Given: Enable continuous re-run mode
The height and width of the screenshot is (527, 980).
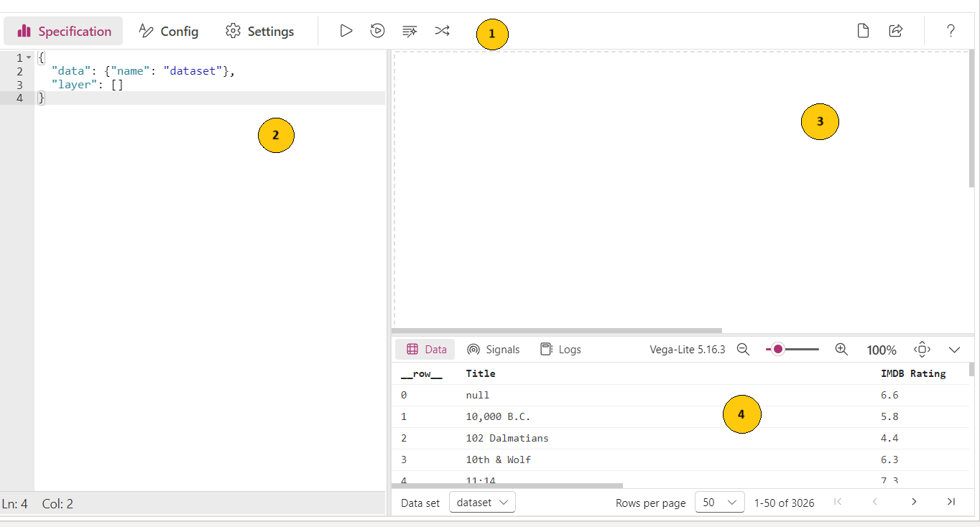Looking at the screenshot, I should click(376, 30).
